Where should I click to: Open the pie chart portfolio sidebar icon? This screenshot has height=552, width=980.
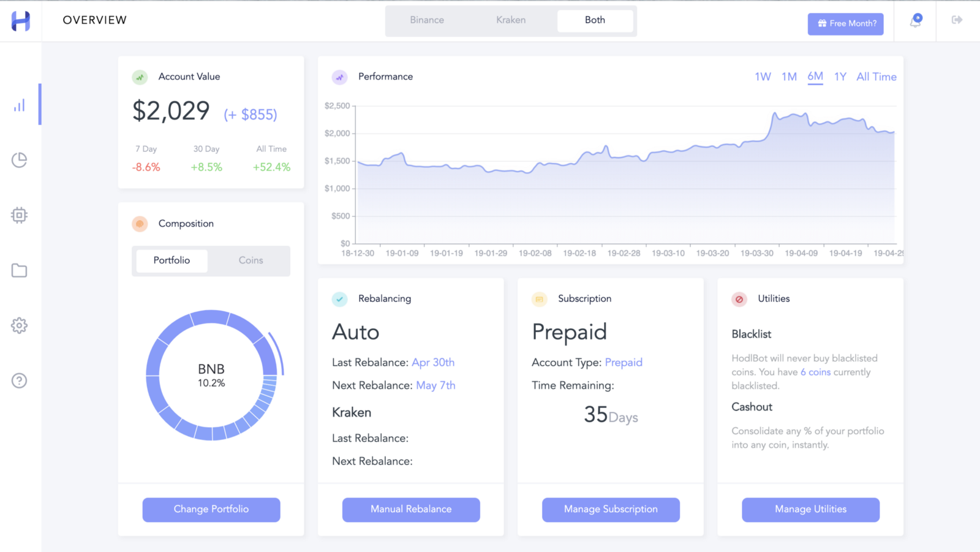(20, 160)
